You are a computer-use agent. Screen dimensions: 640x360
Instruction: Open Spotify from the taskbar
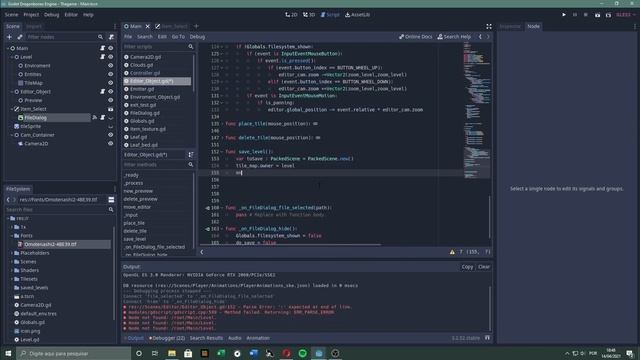tap(302, 353)
